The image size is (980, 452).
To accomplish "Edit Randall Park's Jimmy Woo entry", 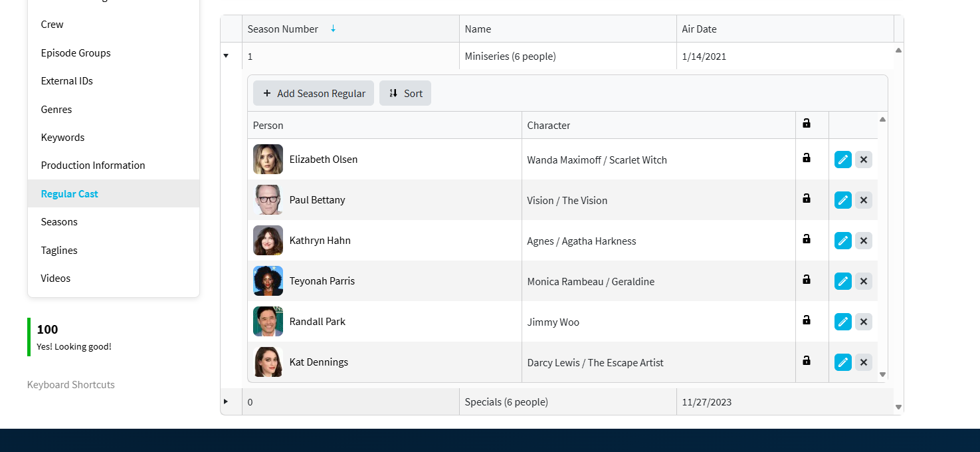I will (x=843, y=322).
